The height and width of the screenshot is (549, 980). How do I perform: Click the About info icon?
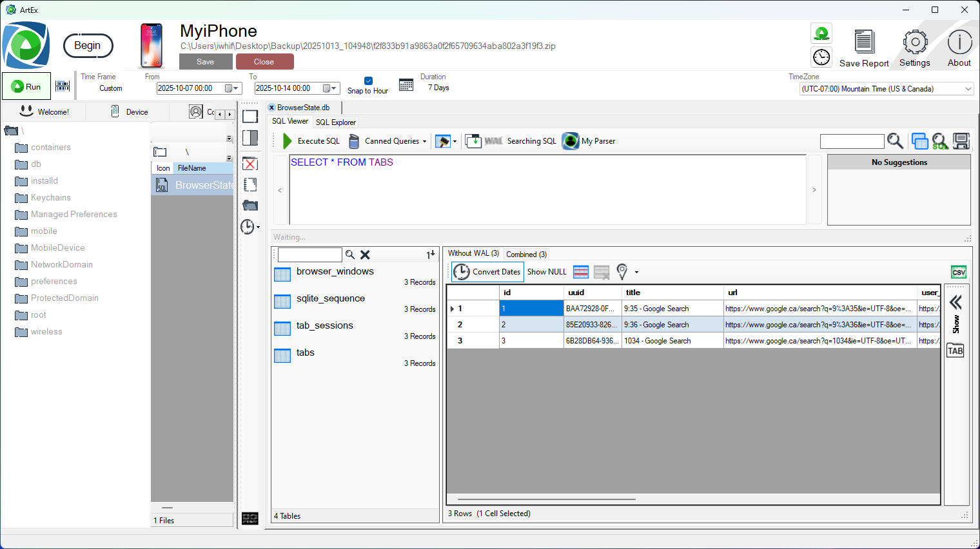click(x=959, y=43)
